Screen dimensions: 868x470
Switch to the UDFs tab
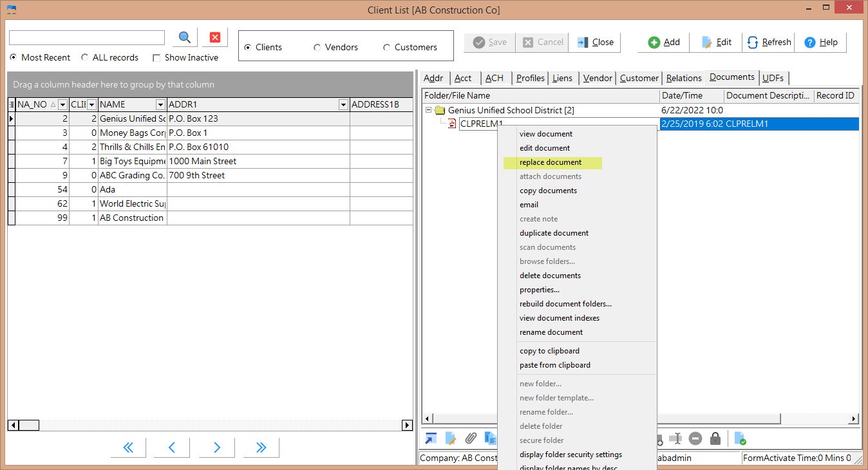[x=773, y=78]
